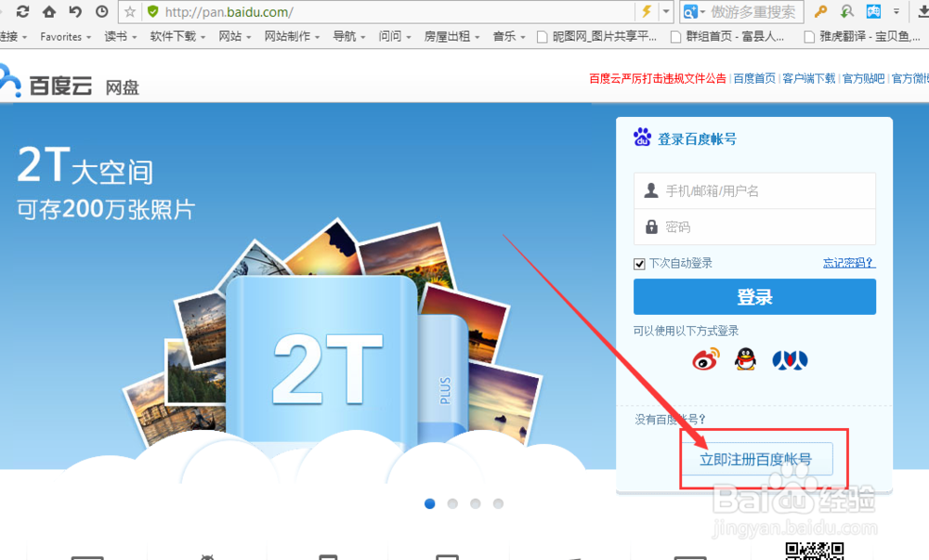
Task: Open the 读书 bookmarks folder
Action: pos(121,37)
